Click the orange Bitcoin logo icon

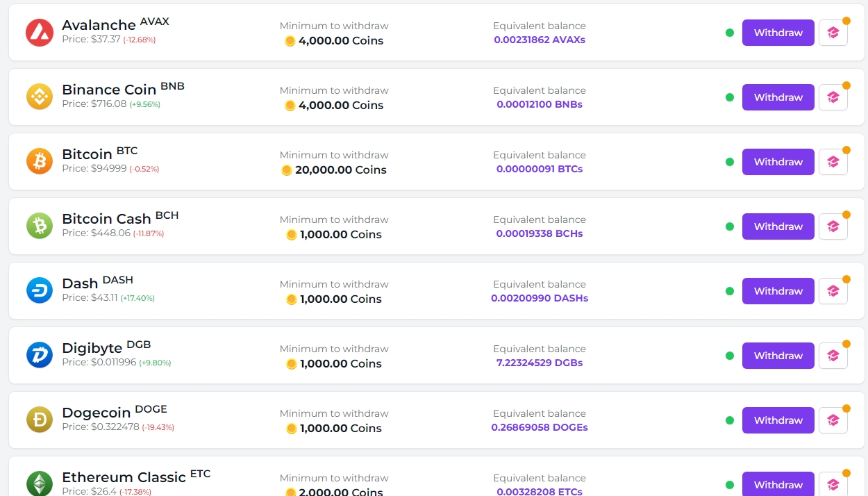click(40, 162)
